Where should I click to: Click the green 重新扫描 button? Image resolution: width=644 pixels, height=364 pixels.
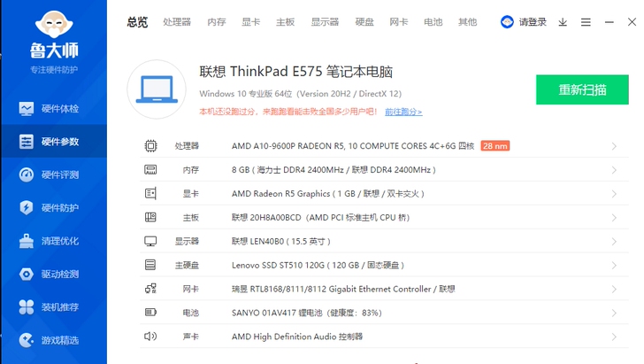(582, 89)
